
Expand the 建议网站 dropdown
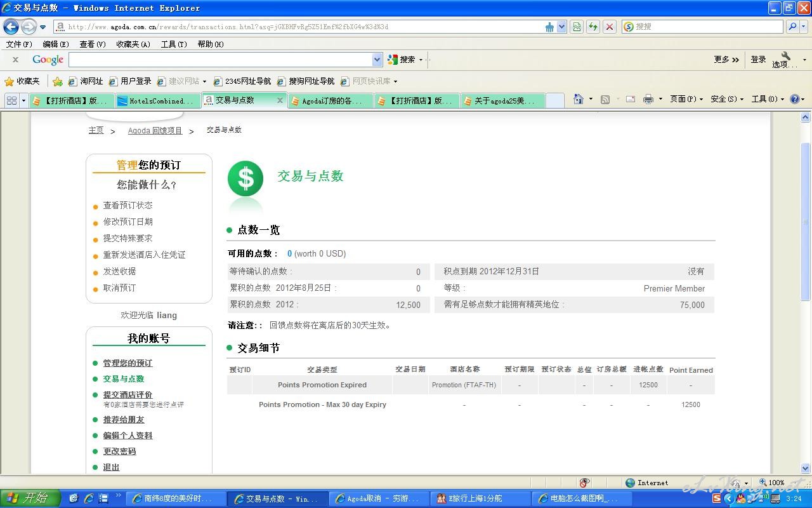pyautogui.click(x=182, y=81)
